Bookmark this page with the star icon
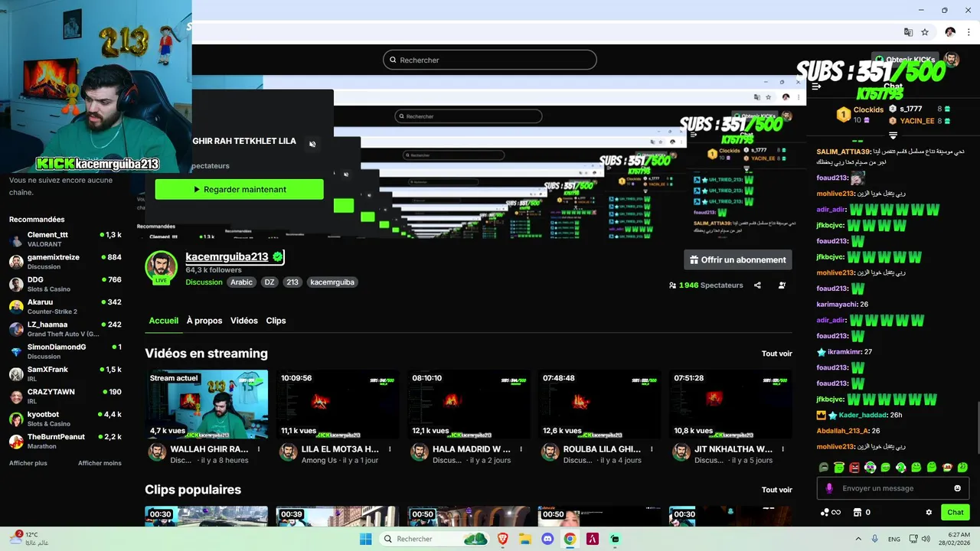The image size is (980, 551). click(925, 32)
